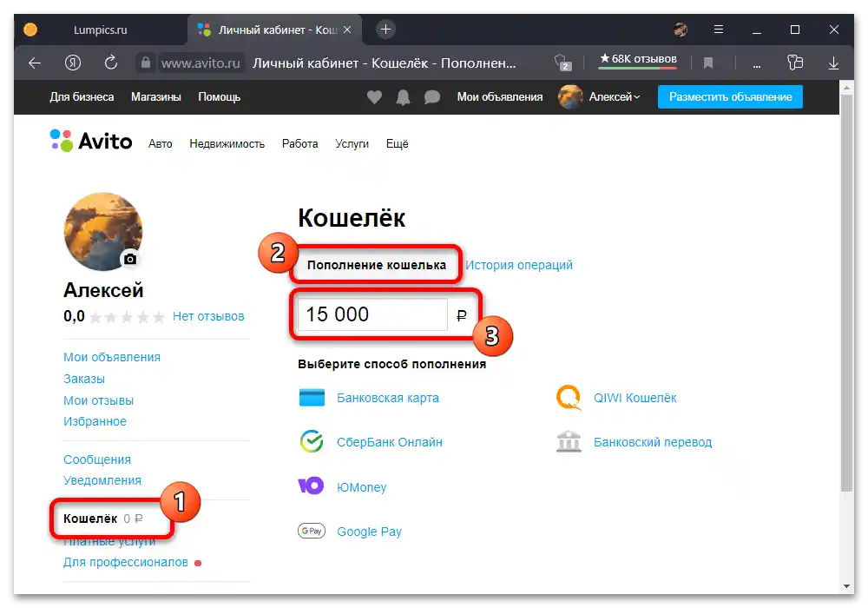Click the ЮMoney logo icon
Screen dimensions: 868x608
(x=311, y=486)
